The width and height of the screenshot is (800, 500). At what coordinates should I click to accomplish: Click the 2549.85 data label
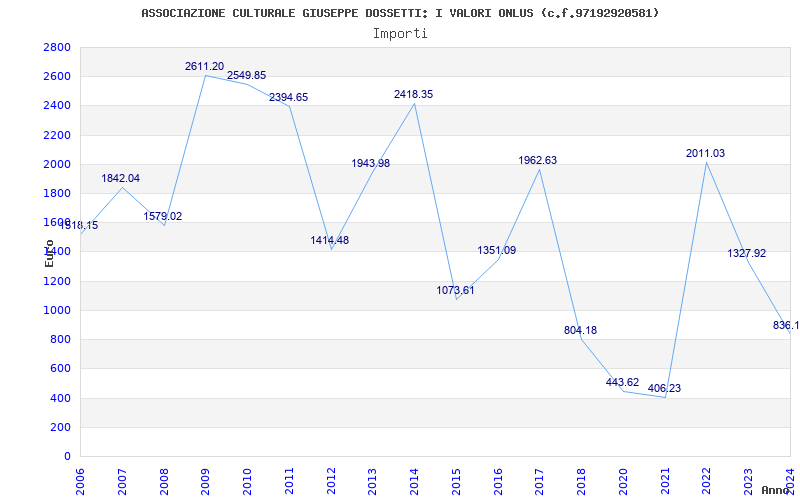[x=246, y=76]
